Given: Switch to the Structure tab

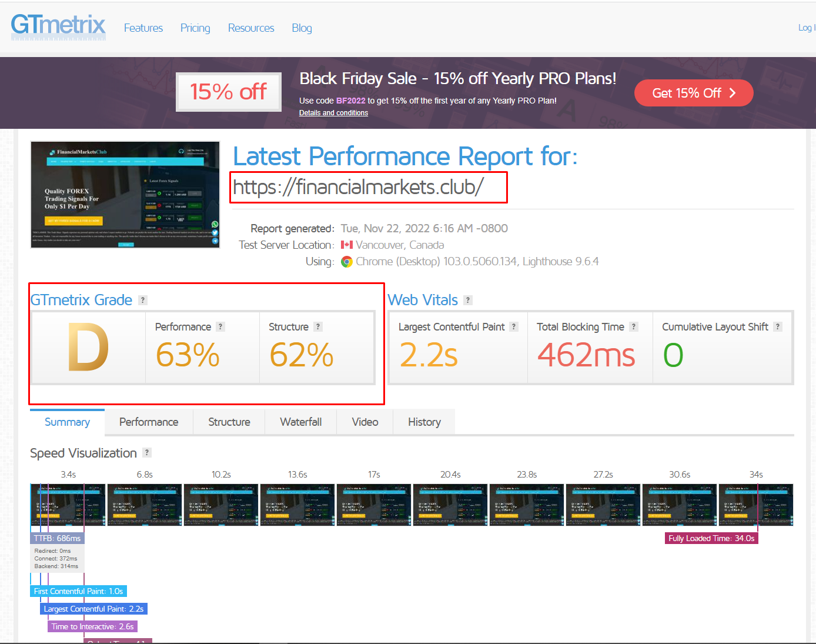Looking at the screenshot, I should [x=229, y=422].
